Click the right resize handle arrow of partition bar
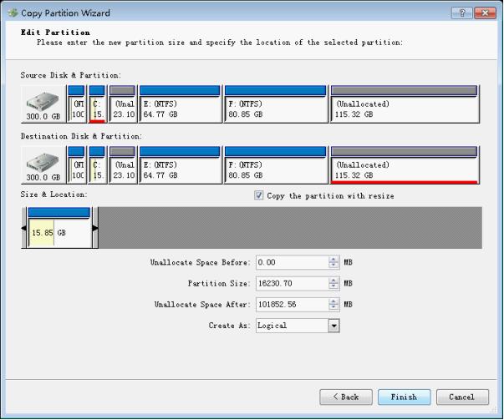This screenshot has height=420, width=504. [x=95, y=228]
